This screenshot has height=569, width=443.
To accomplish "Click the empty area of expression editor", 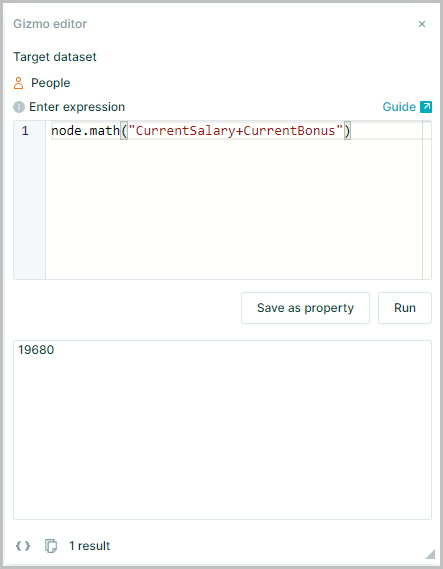I will 234,209.
